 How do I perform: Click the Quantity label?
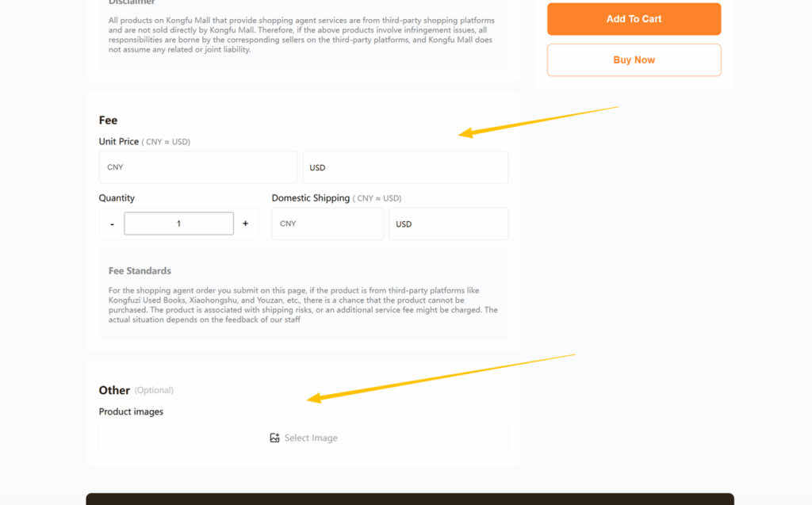(117, 198)
